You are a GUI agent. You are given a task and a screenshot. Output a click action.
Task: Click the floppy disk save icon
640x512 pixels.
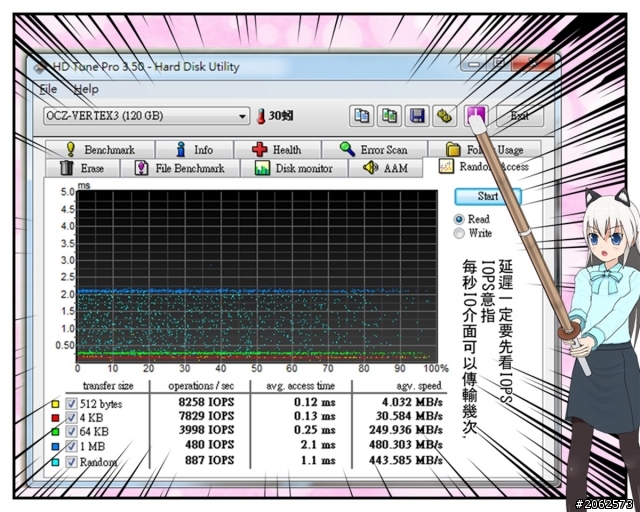417,116
